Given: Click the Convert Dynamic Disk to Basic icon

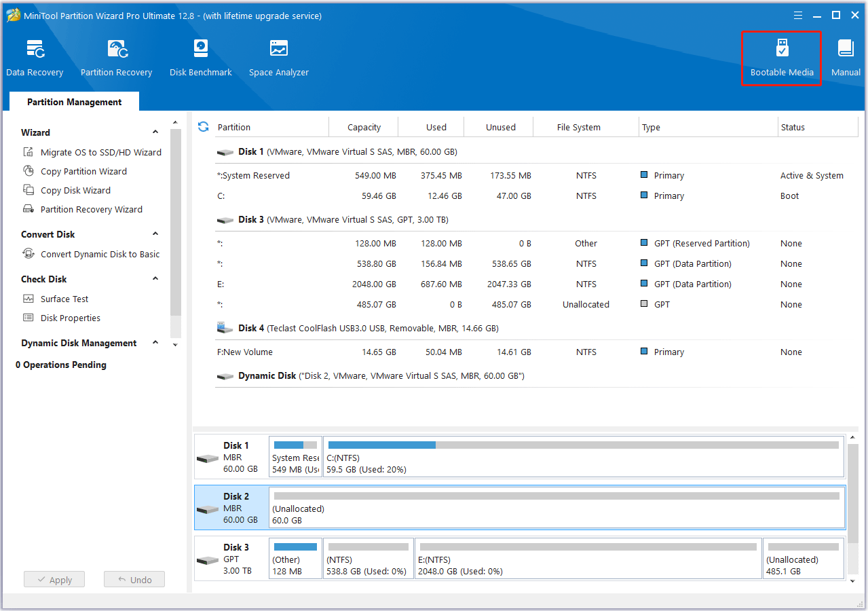Looking at the screenshot, I should (x=29, y=254).
